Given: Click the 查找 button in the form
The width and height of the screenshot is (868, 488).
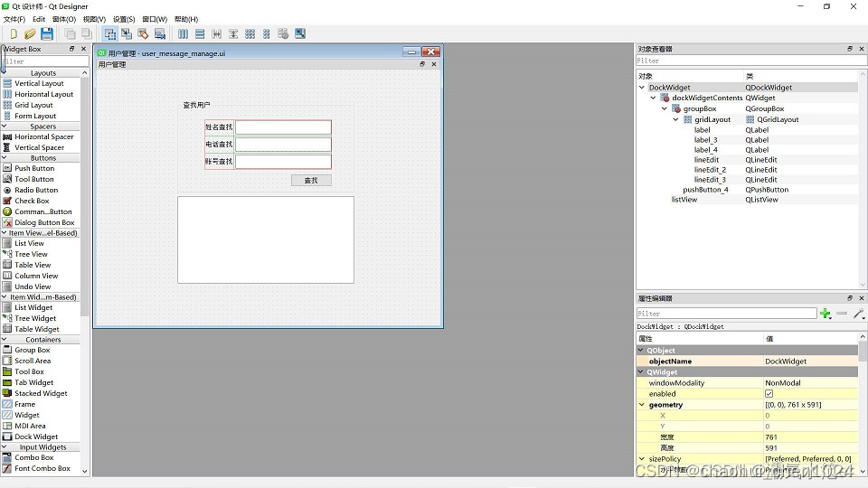Looking at the screenshot, I should coord(311,181).
